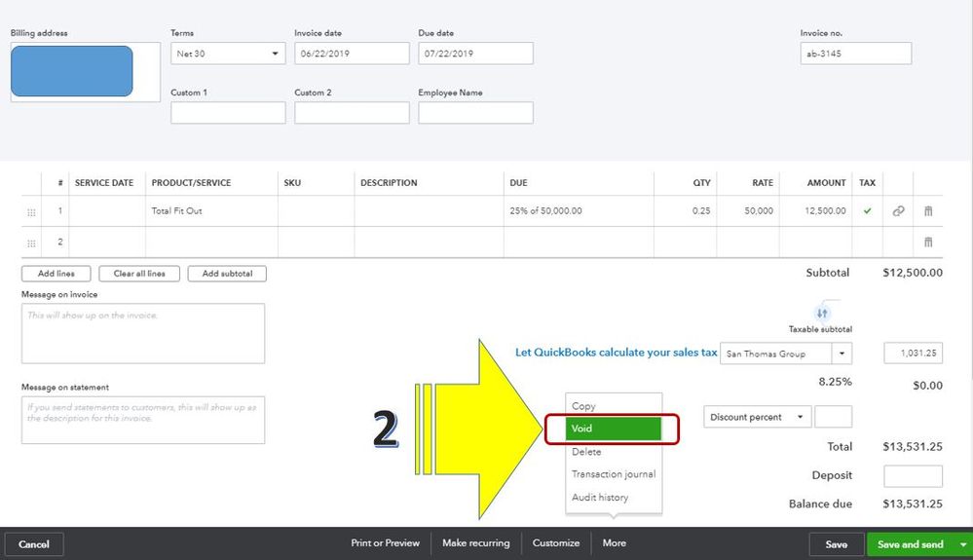Select Void in the More menu

click(613, 429)
